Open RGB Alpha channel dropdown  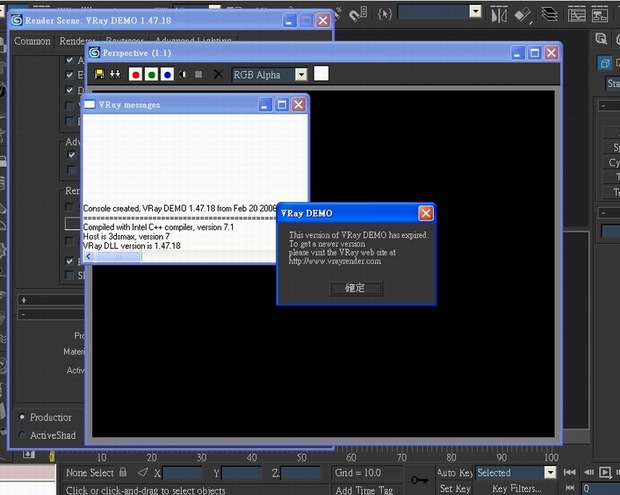click(301, 74)
